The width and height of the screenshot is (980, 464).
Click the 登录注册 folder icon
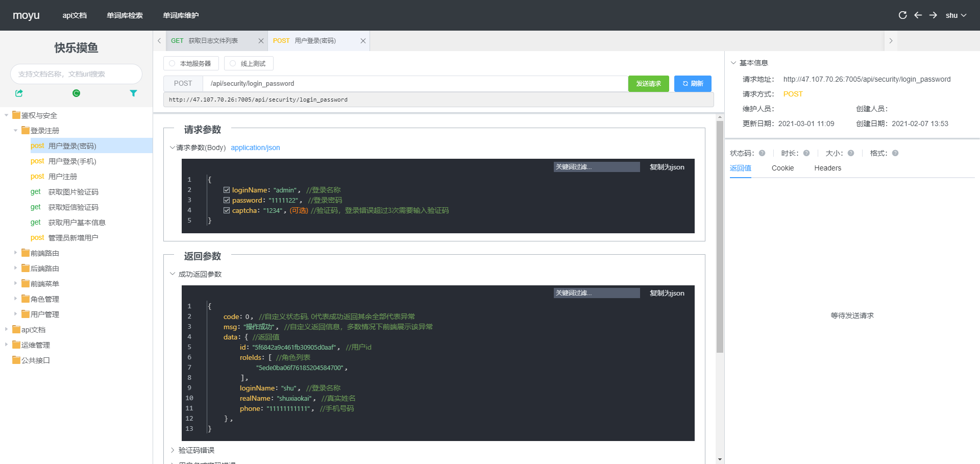click(x=26, y=130)
